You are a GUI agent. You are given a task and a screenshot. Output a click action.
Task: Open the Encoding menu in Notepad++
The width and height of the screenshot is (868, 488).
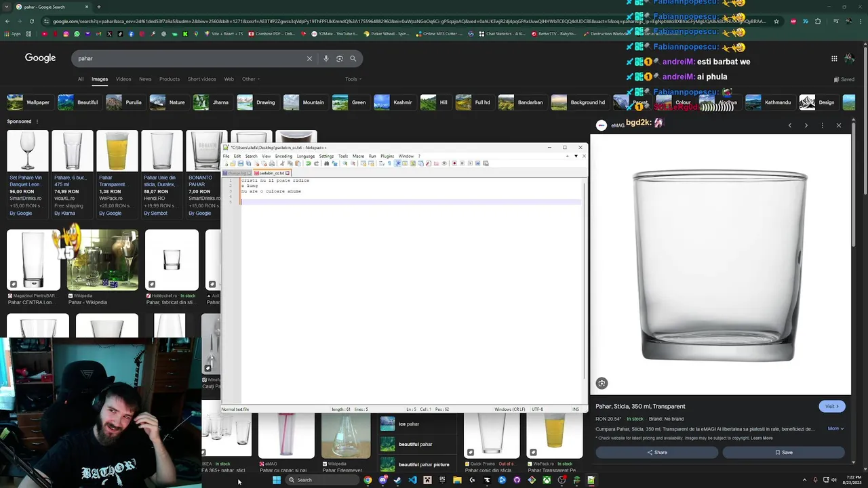tap(283, 156)
